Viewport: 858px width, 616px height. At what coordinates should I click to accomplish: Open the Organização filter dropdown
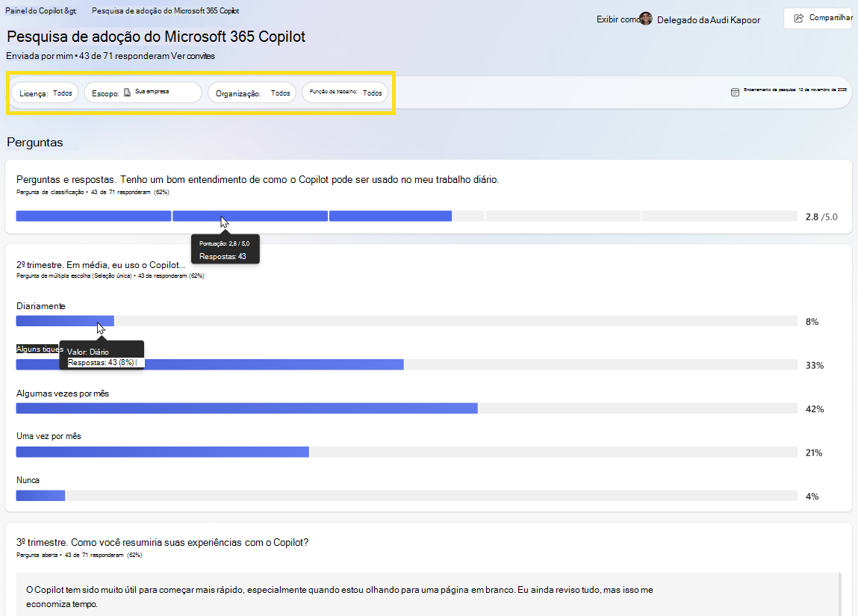[252, 93]
